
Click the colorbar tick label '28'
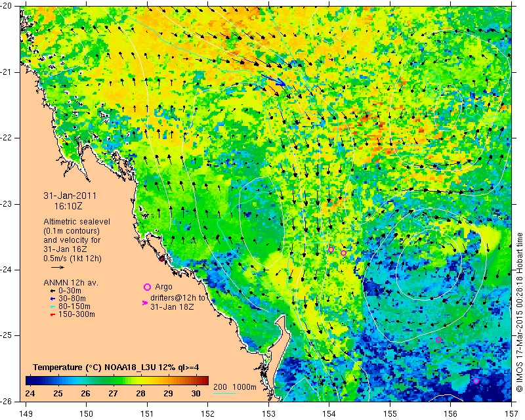click(x=140, y=393)
